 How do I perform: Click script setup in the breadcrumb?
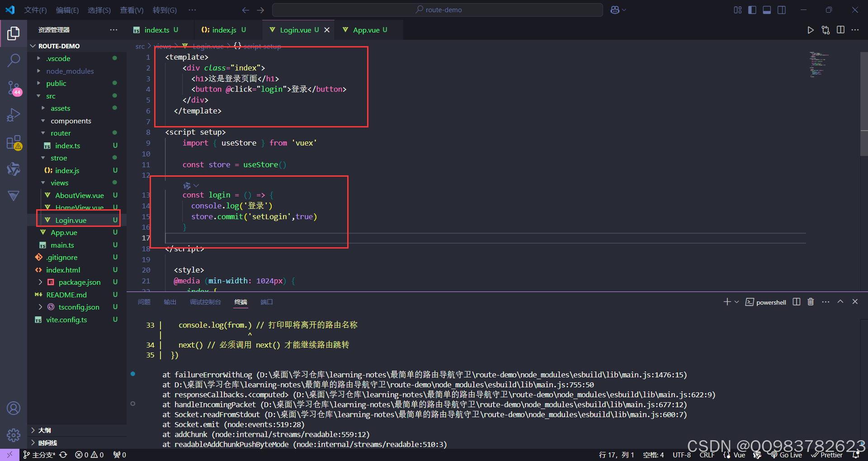(262, 46)
